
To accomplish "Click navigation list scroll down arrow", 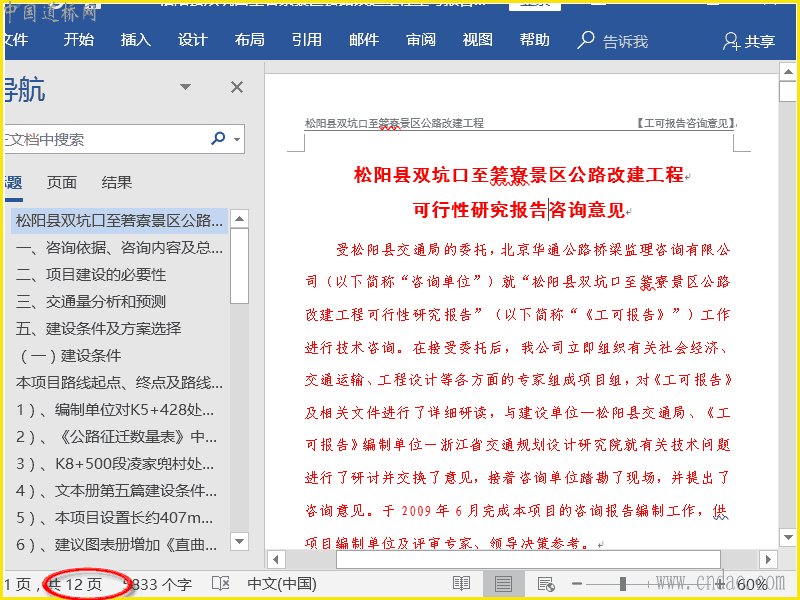I will [239, 541].
